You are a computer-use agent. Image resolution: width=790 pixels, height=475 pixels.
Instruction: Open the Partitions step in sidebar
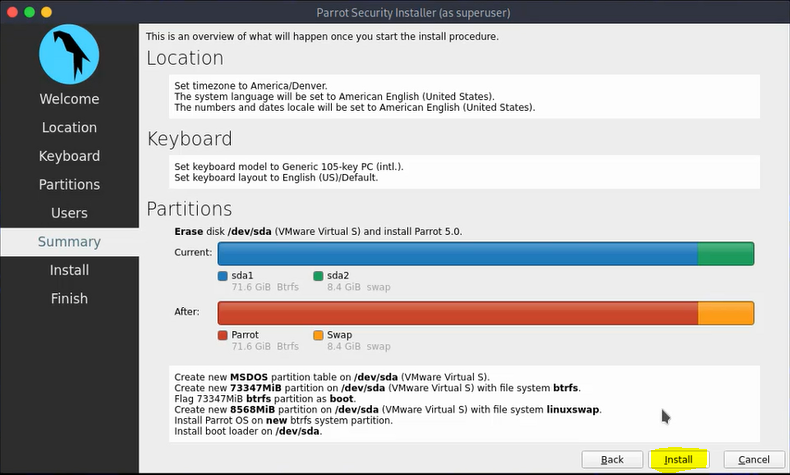[x=69, y=184]
